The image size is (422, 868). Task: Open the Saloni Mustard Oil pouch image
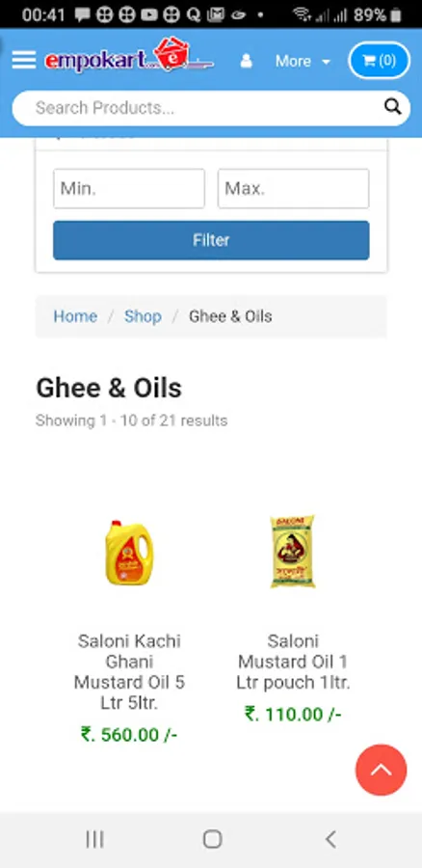[293, 552]
